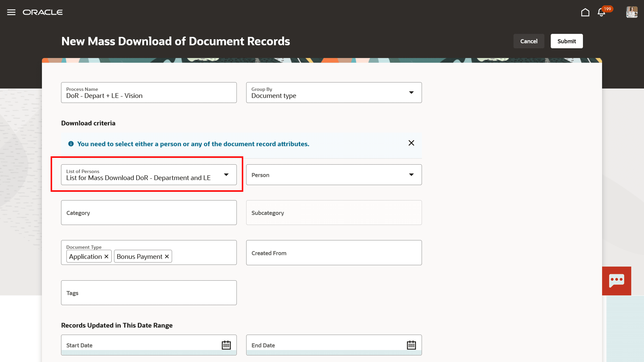644x362 pixels.
Task: Click the Cancel button
Action: click(529, 41)
